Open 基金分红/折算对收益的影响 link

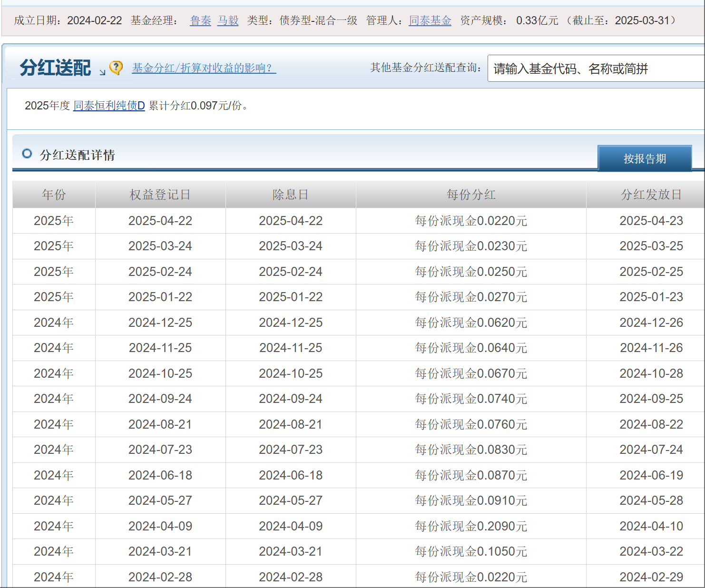(x=204, y=68)
